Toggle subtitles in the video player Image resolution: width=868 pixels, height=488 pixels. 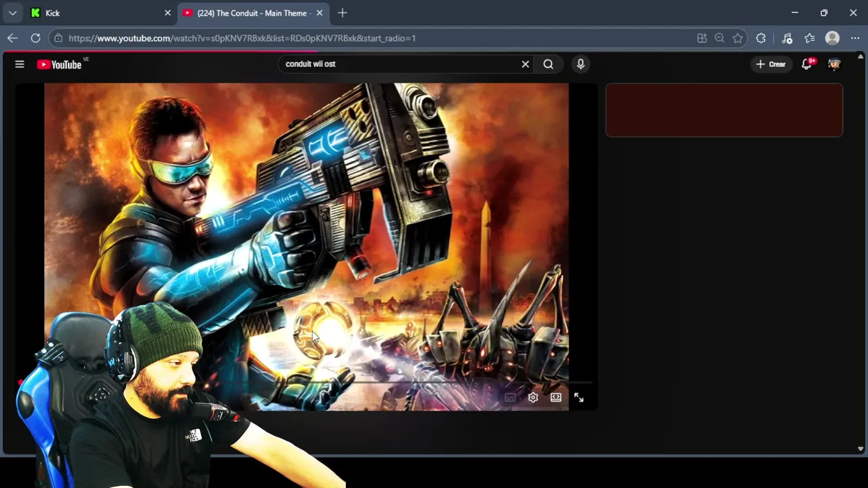pyautogui.click(x=510, y=398)
